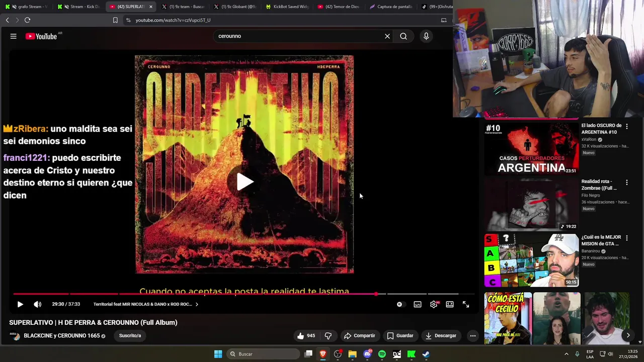Open Discord from the taskbar

[x=367, y=354]
